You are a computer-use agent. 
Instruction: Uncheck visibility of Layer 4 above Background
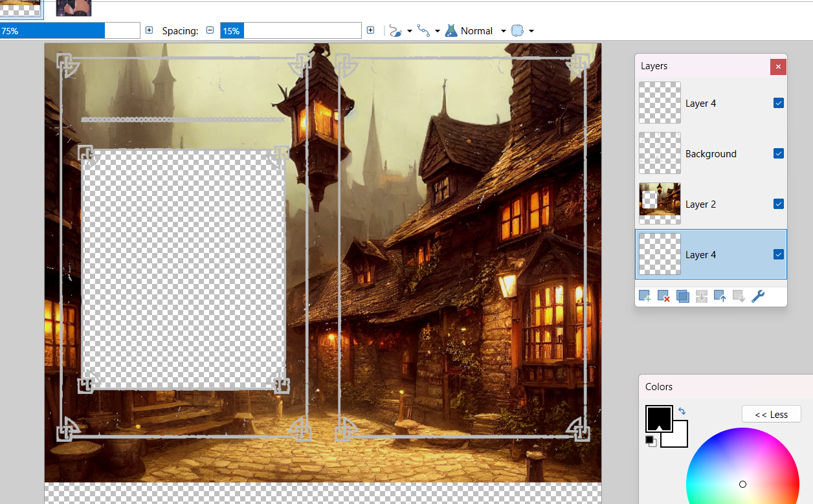[779, 103]
